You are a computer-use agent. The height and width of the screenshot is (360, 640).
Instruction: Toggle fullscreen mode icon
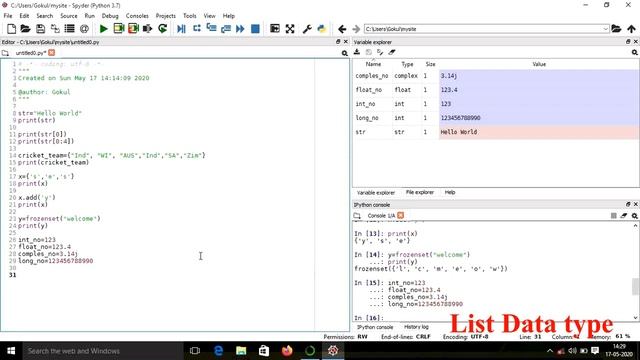pyautogui.click(x=290, y=29)
